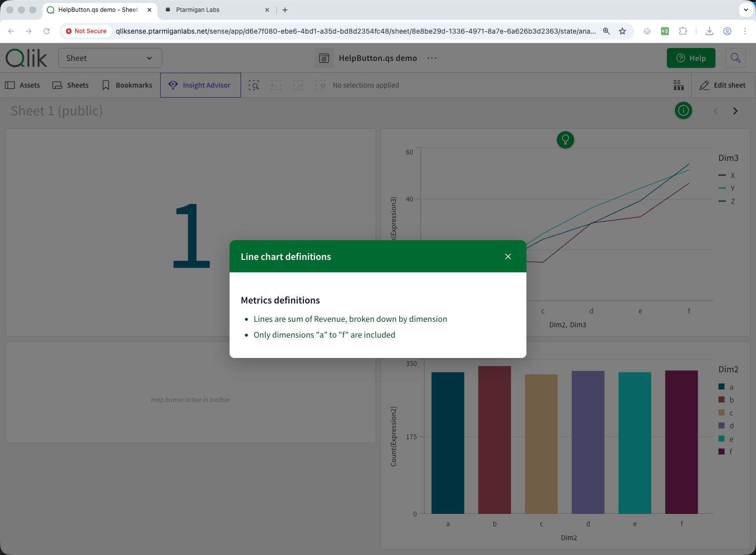Screen dimensions: 756x555
Task: Close the Line chart definitions dialog
Action: pos(508,256)
